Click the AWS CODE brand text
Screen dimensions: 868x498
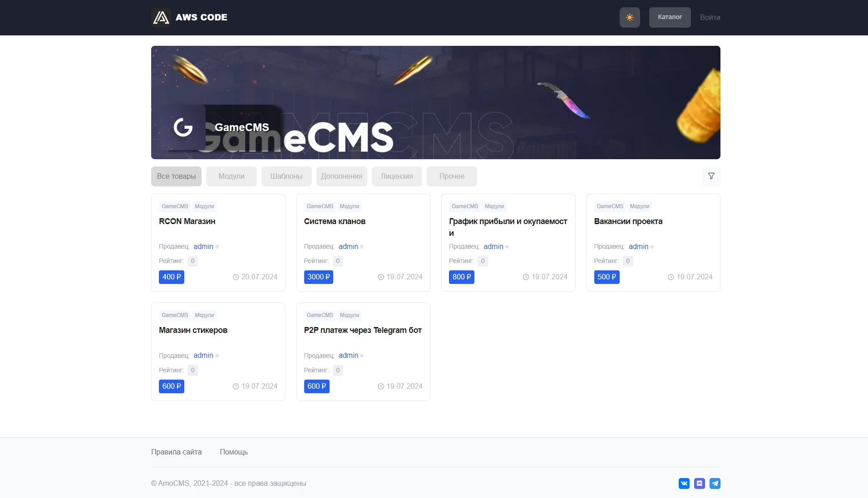click(x=202, y=17)
